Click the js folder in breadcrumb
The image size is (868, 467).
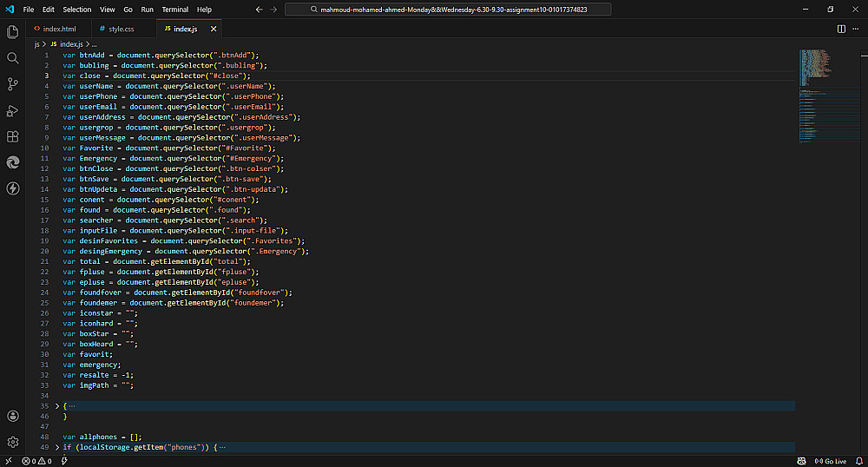(37, 43)
